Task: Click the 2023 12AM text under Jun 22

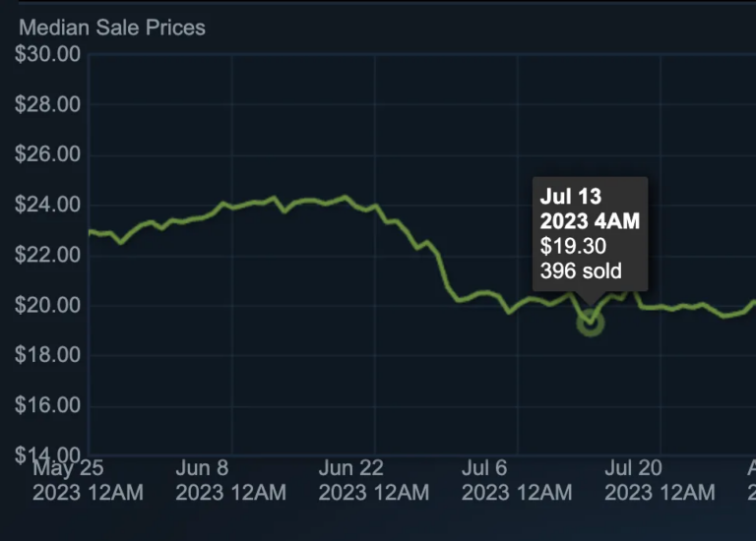Action: 374,492
